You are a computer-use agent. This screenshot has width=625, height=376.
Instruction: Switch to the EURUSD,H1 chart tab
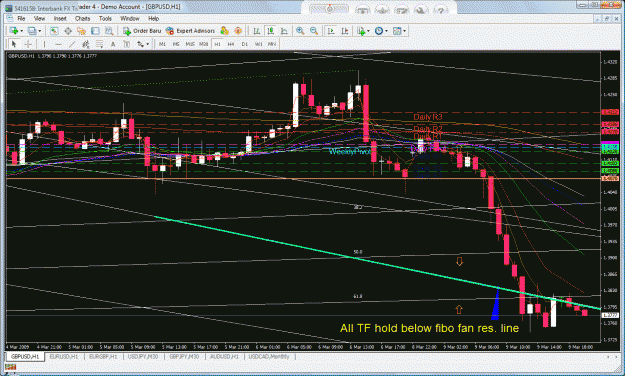(x=64, y=356)
